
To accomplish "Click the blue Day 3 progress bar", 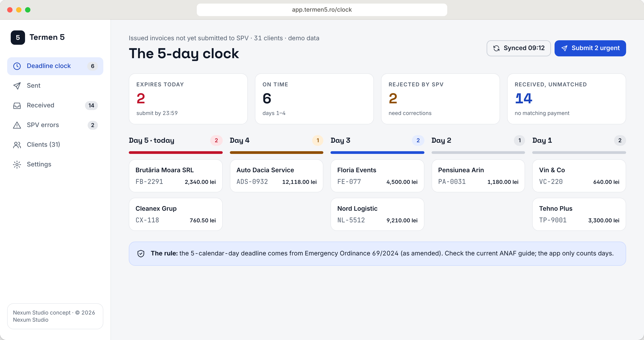I will coord(377,153).
